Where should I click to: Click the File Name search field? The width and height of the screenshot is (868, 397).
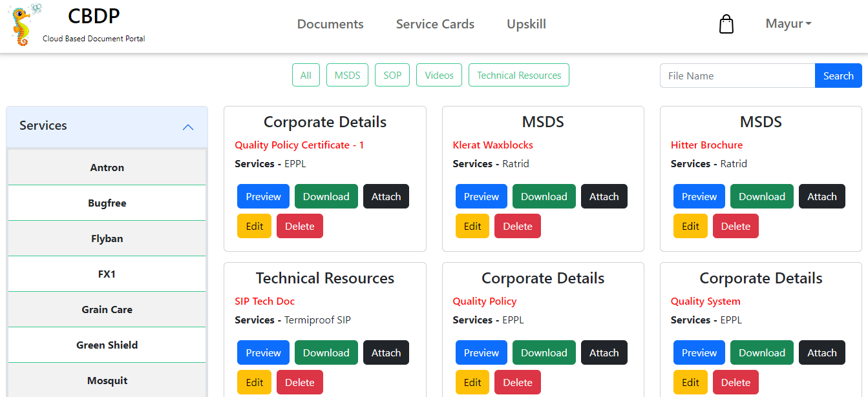tap(737, 76)
